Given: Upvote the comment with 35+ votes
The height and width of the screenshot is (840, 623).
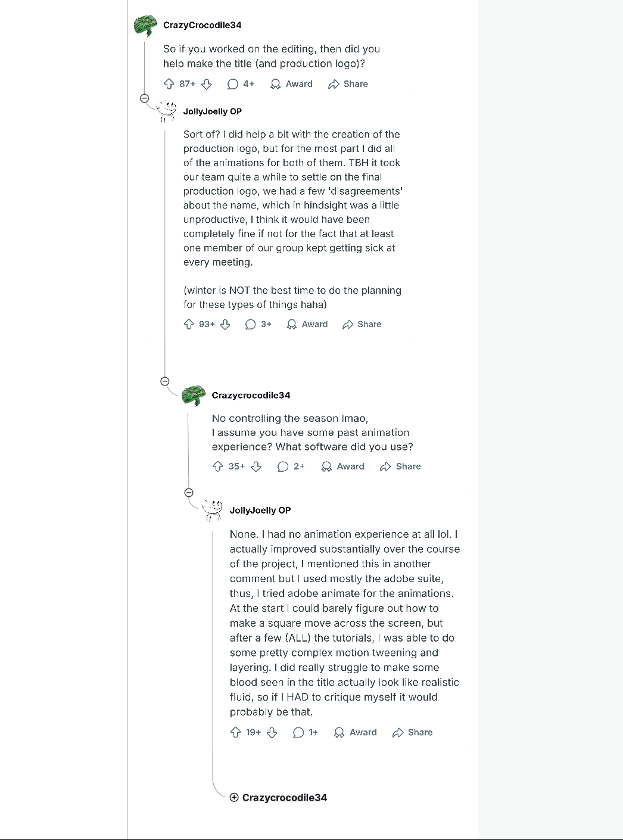Looking at the screenshot, I should pyautogui.click(x=217, y=466).
